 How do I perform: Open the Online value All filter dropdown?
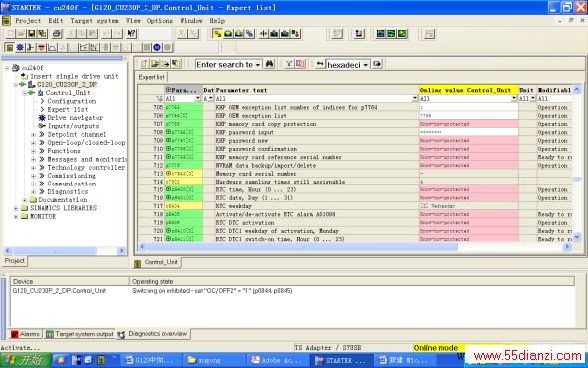(514, 99)
